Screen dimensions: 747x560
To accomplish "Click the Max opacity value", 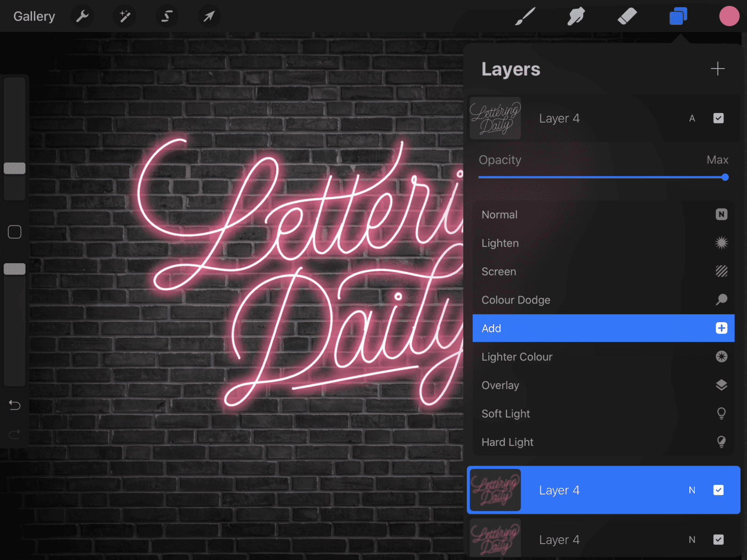I will (717, 160).
